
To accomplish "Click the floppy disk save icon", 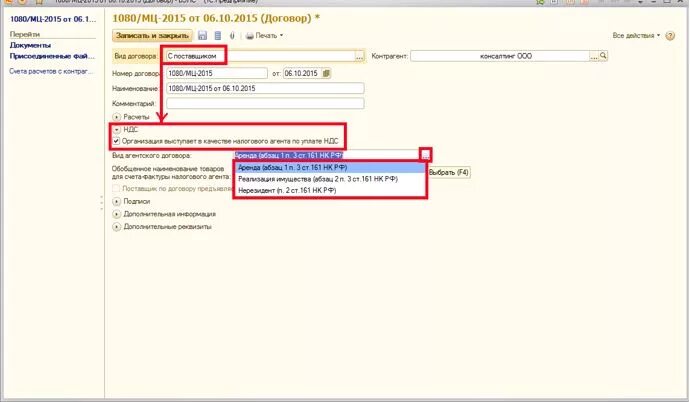I will click(x=202, y=36).
